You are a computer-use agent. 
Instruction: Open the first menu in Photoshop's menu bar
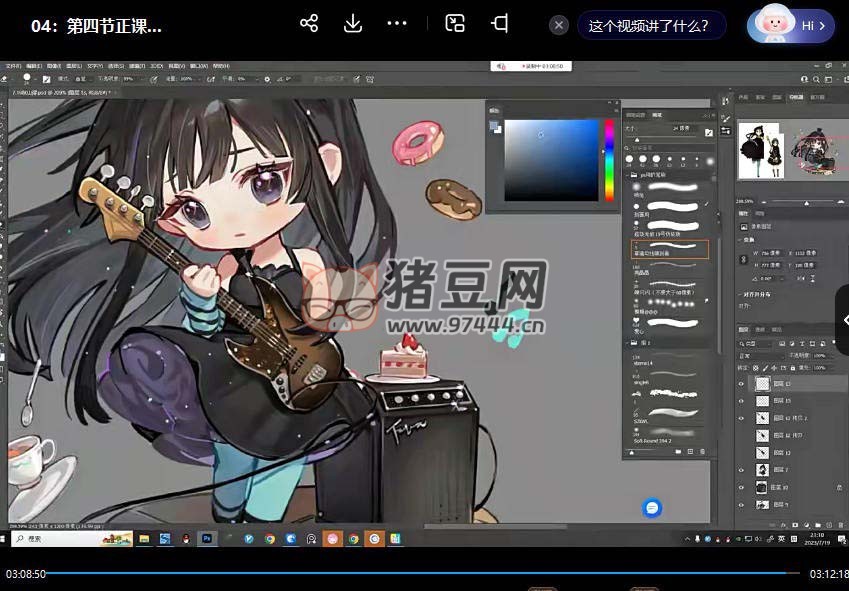14,65
